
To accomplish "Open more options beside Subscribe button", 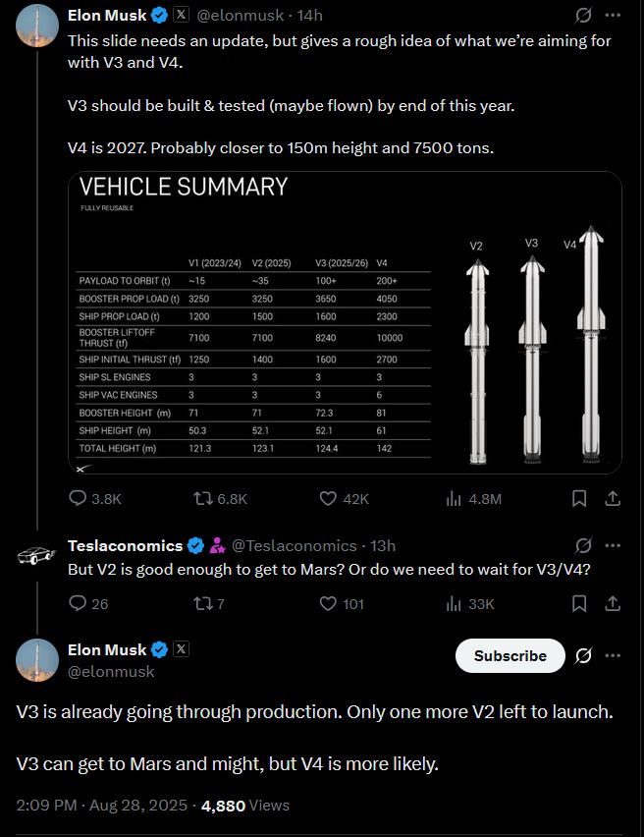I will [x=613, y=655].
